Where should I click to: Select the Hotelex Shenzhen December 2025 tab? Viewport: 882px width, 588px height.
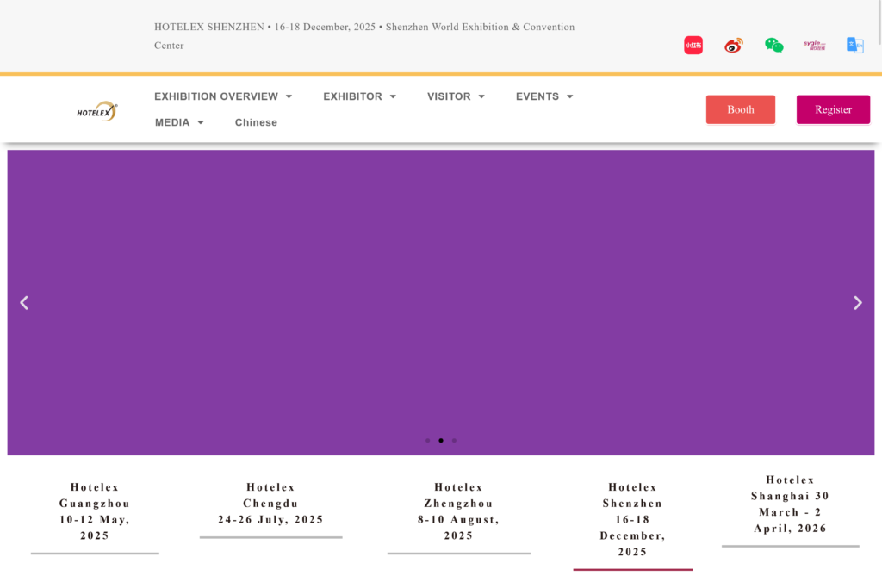click(632, 519)
